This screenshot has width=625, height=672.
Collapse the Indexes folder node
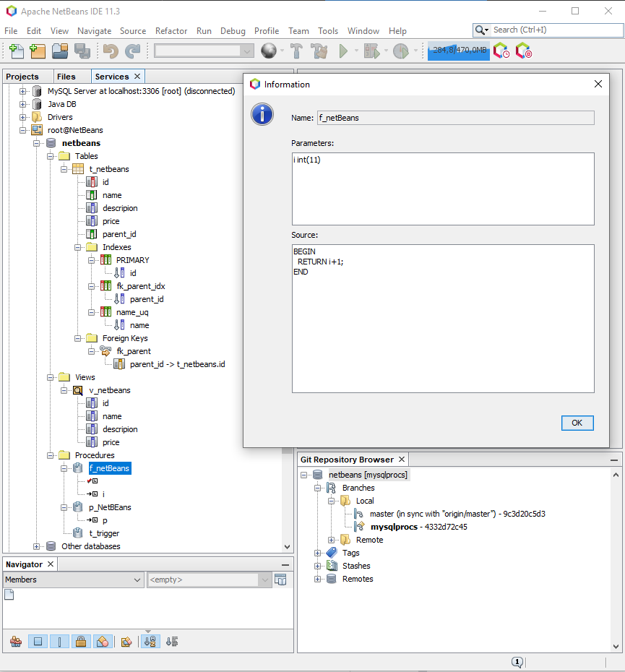77,247
